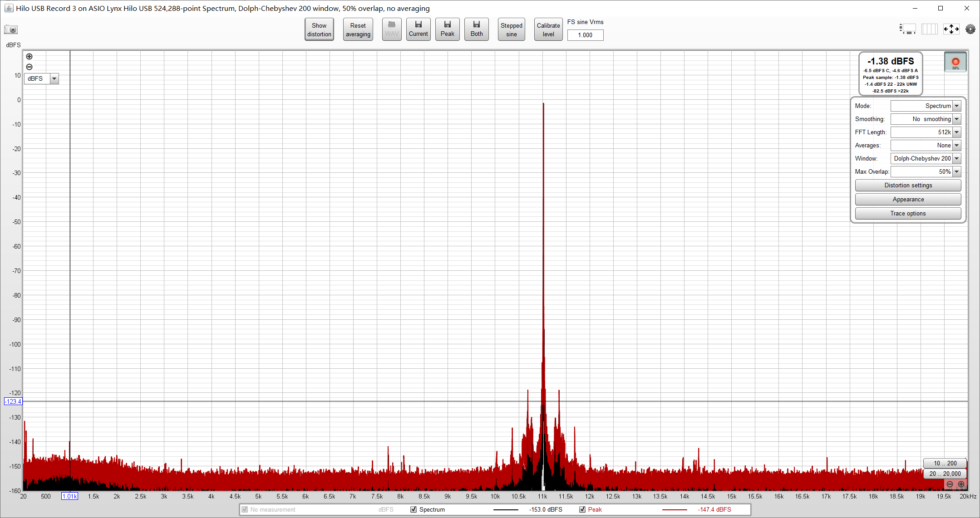Zoom out with the minus magnifier icon
Viewport: 980px width, 518px height.
click(x=30, y=67)
